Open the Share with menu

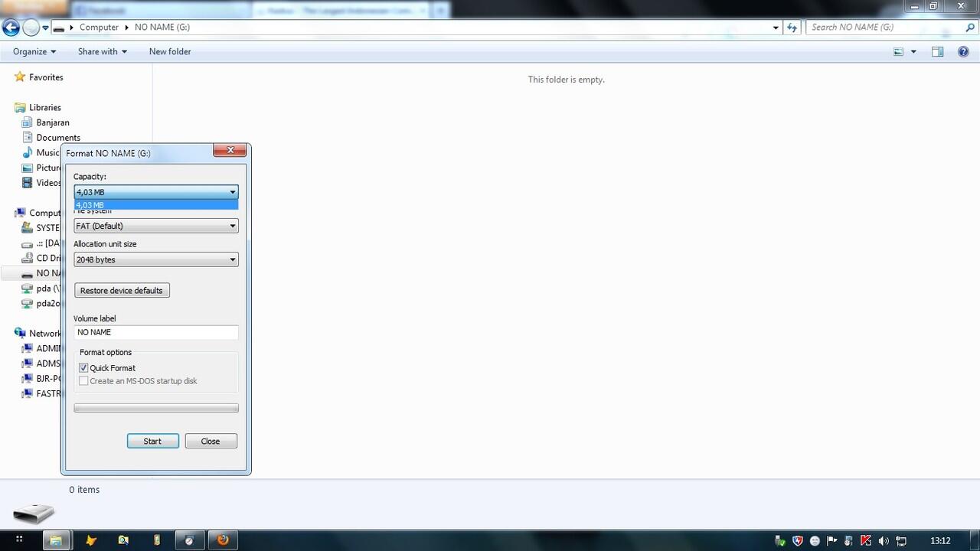coord(103,51)
